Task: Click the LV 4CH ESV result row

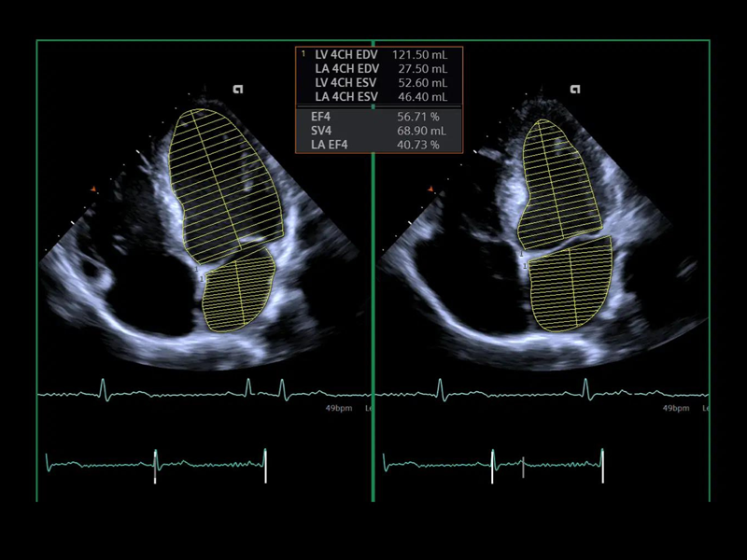Action: tap(380, 83)
